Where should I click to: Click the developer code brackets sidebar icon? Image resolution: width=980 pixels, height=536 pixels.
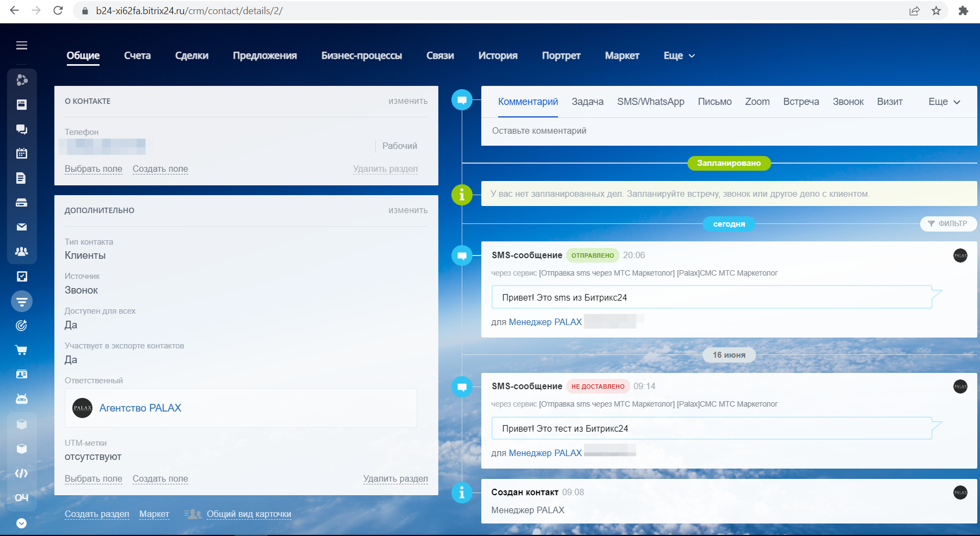coord(22,473)
